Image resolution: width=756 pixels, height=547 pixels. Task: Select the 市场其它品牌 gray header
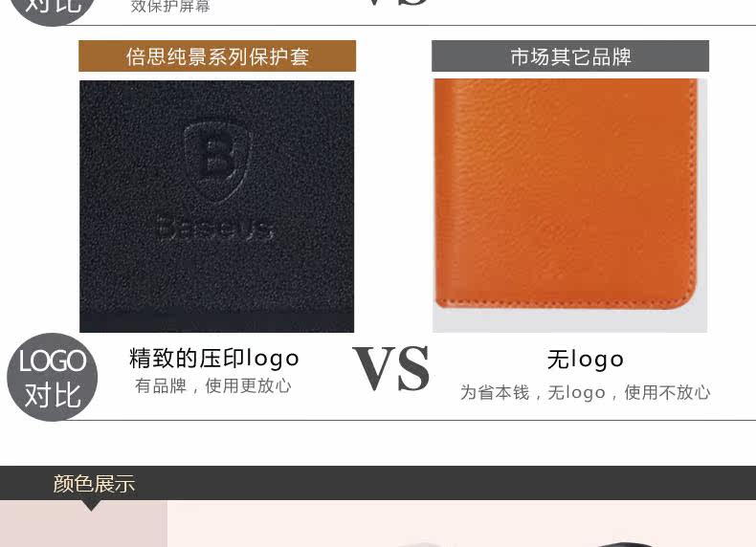pos(570,56)
